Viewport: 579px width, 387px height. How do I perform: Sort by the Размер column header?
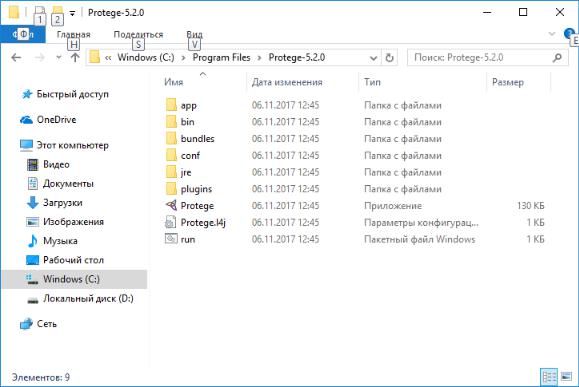[508, 82]
